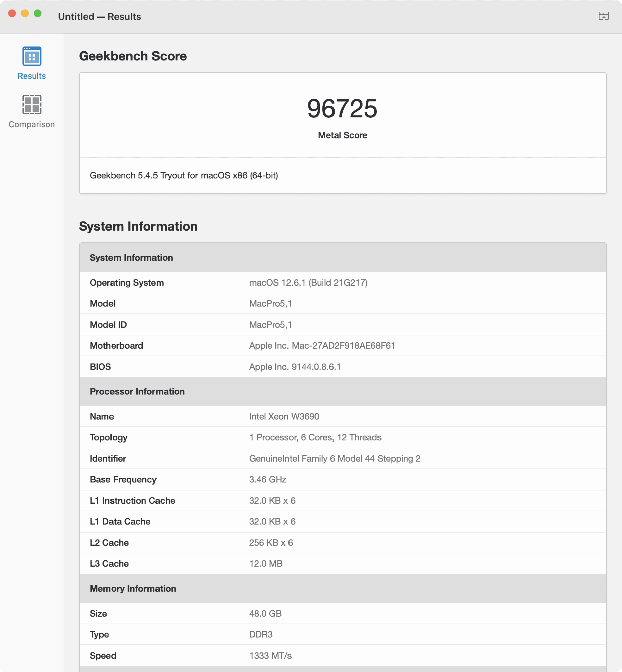Maximize the window with the green button
This screenshot has height=672, width=622.
(38, 13)
